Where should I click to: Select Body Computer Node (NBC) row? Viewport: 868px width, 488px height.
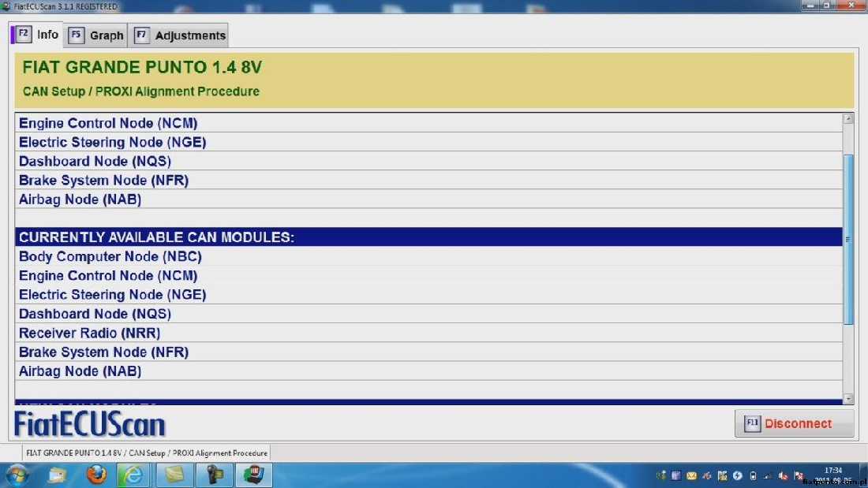(x=428, y=257)
